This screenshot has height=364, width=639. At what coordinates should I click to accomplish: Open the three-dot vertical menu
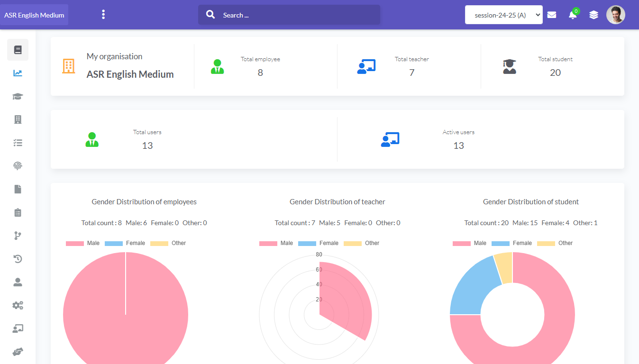[103, 15]
